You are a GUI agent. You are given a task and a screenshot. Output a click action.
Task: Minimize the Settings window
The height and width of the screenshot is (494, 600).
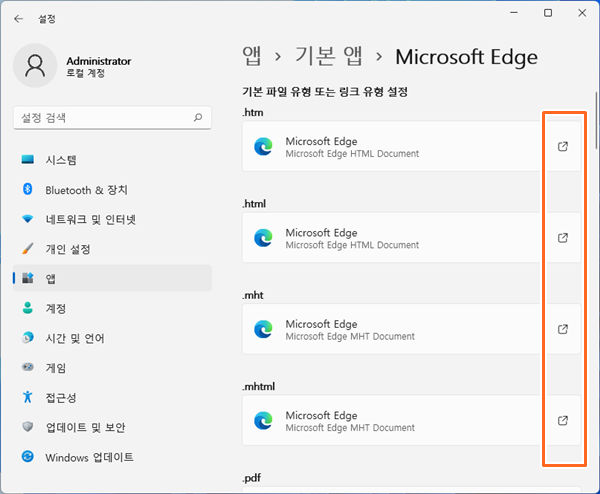point(514,13)
